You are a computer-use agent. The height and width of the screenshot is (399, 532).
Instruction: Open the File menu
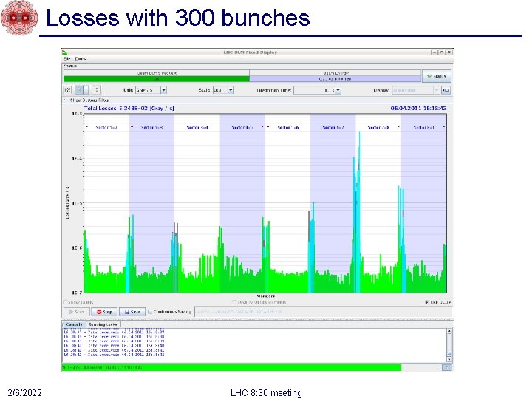coord(66,58)
